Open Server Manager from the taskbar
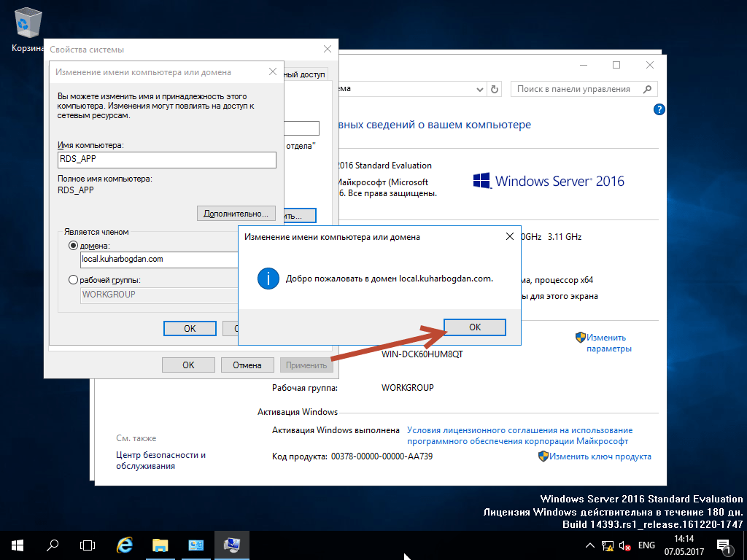Image resolution: width=747 pixels, height=560 pixels. [196, 545]
